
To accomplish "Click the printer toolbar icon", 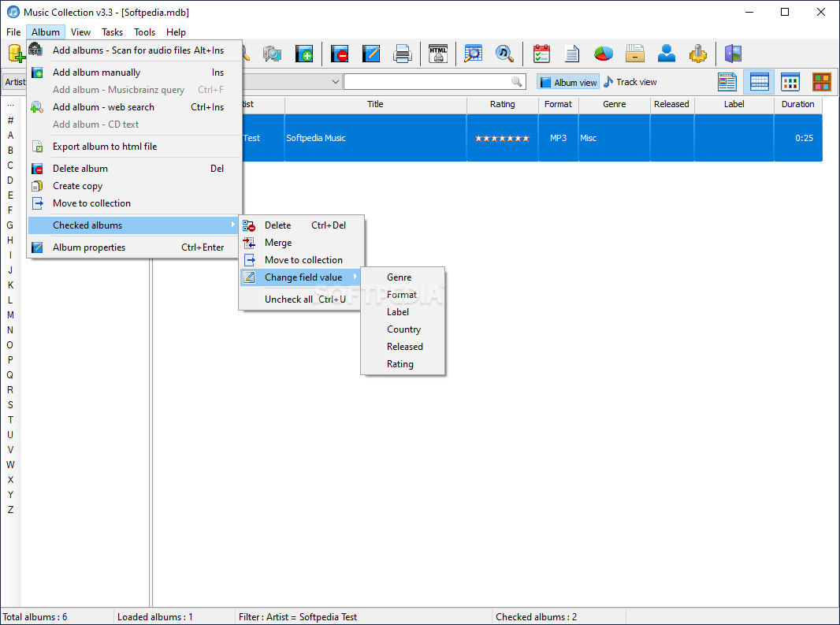I will pos(403,54).
